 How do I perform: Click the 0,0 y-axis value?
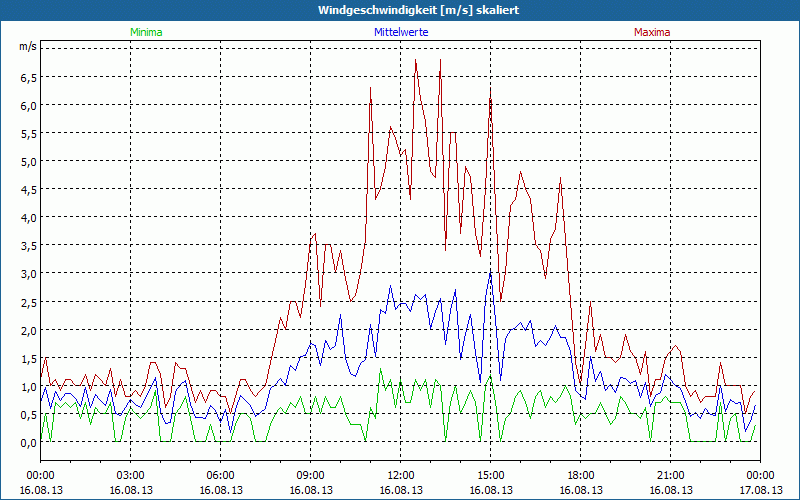pos(29,442)
